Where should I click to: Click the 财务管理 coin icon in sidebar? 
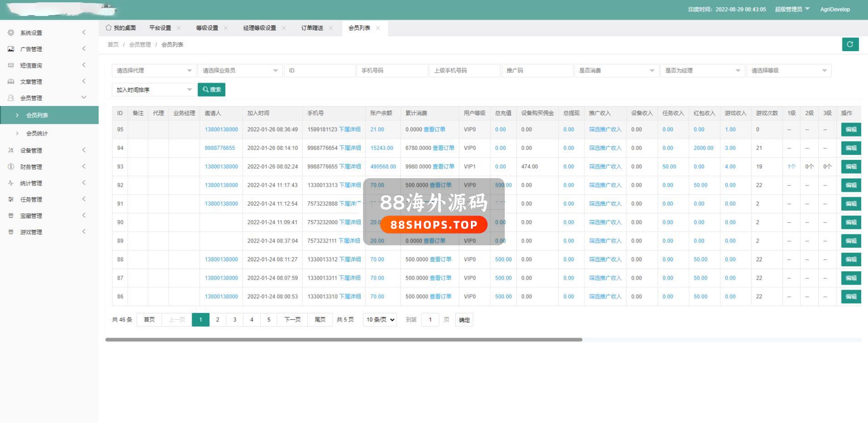click(x=11, y=167)
